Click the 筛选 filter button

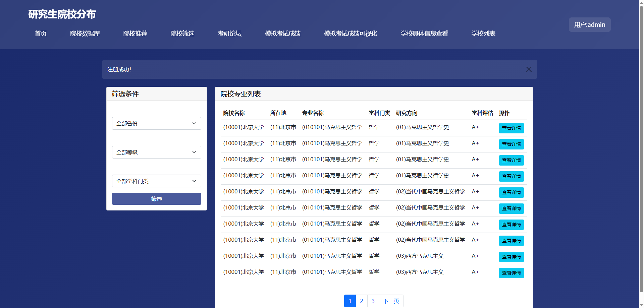pos(157,199)
